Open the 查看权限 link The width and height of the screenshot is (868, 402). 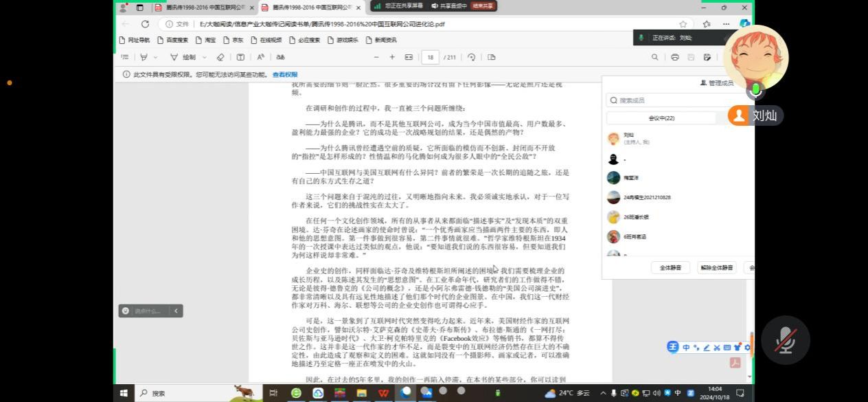[x=285, y=74]
